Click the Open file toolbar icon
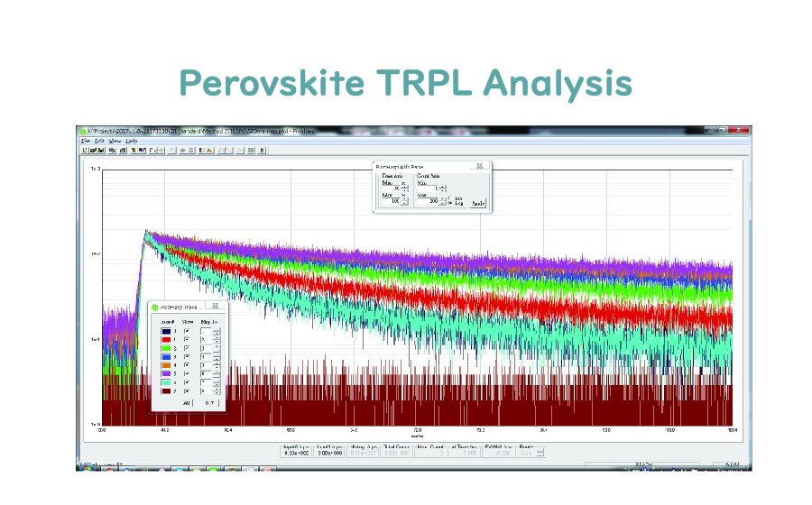The width and height of the screenshot is (812, 505). point(91,150)
